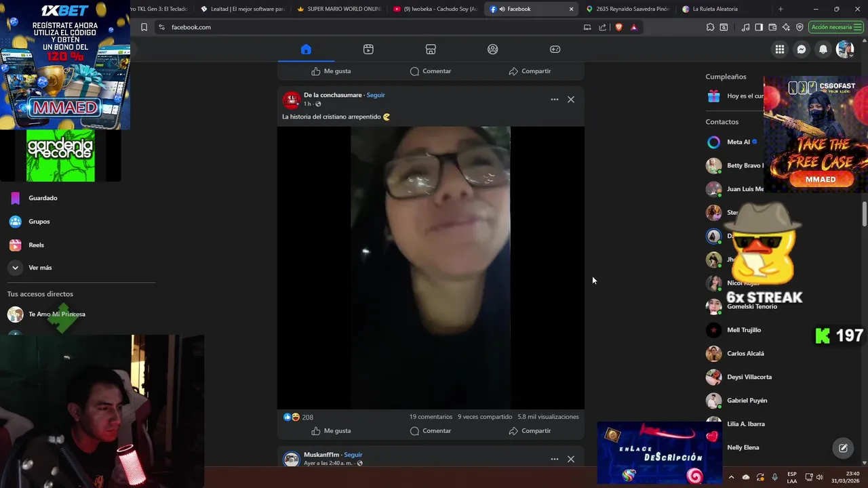
Task: Show hidden system tray icons chevron
Action: (731, 477)
